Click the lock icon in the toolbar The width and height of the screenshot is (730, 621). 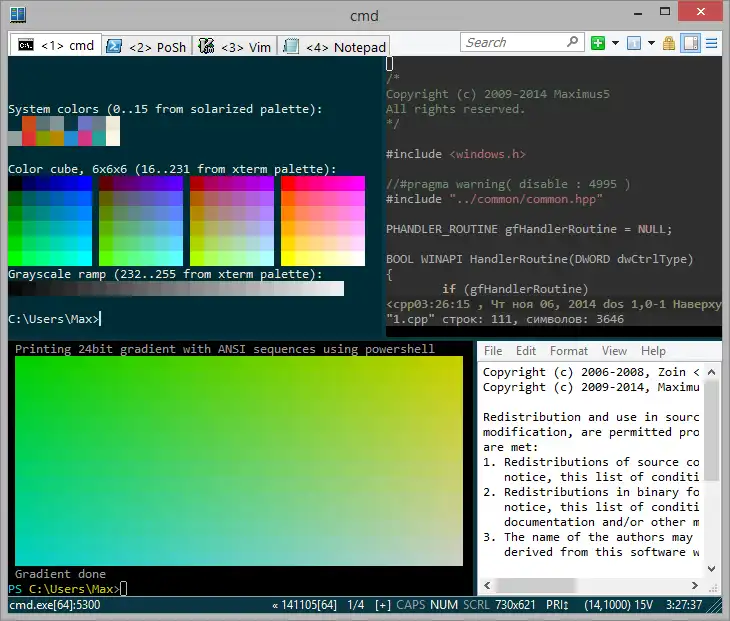coord(670,43)
